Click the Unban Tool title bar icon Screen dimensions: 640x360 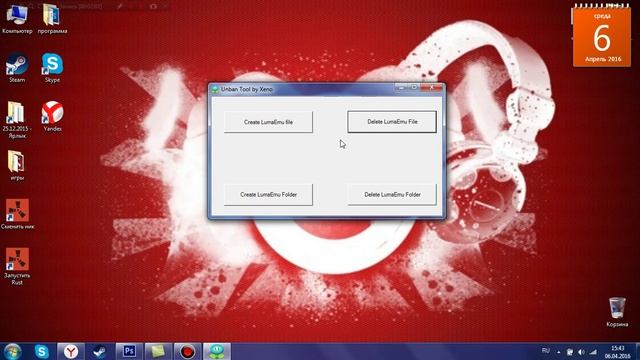click(215, 89)
